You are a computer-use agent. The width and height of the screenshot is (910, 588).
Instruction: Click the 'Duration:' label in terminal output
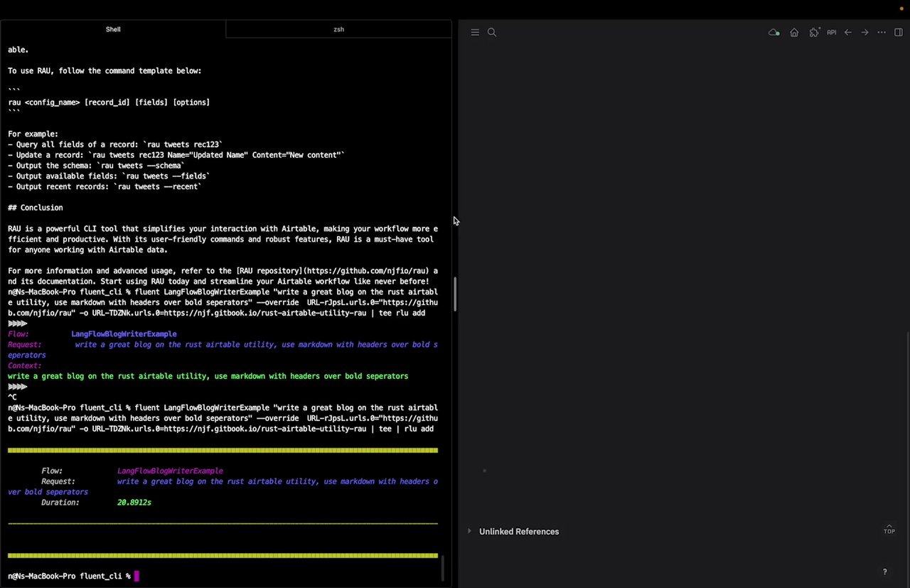tap(60, 503)
